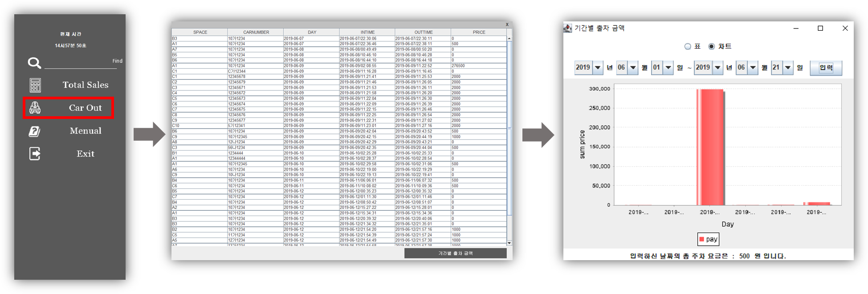Click the Exit door icon
The height and width of the screenshot is (294, 868).
(35, 154)
